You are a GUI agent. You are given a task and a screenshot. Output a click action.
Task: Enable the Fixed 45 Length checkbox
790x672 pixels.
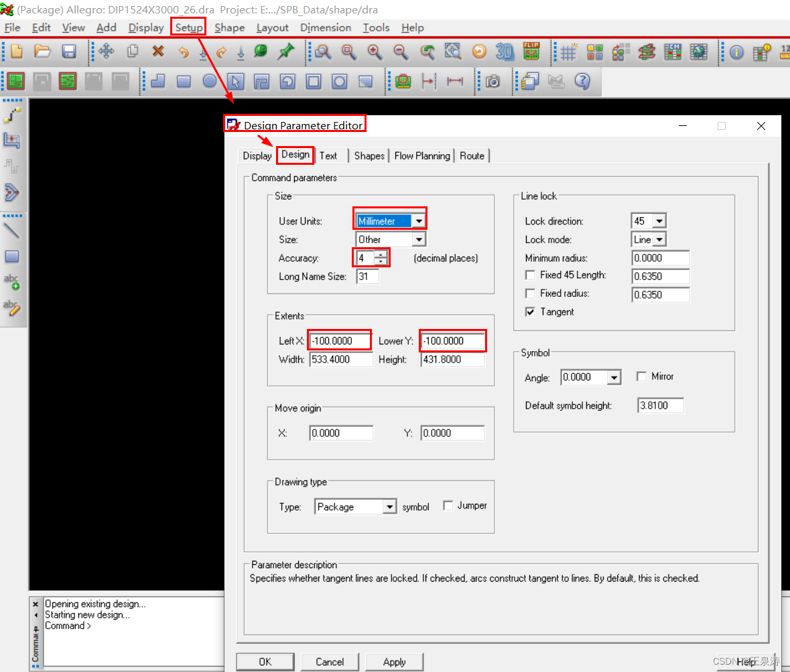point(531,275)
